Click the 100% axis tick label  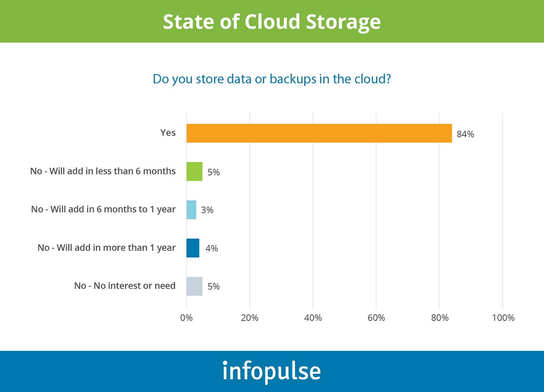click(503, 318)
